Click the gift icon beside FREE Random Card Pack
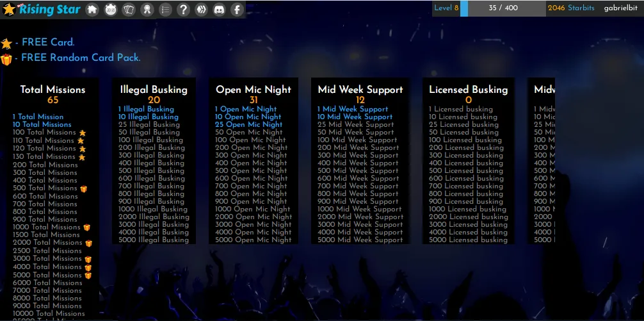 click(6, 59)
